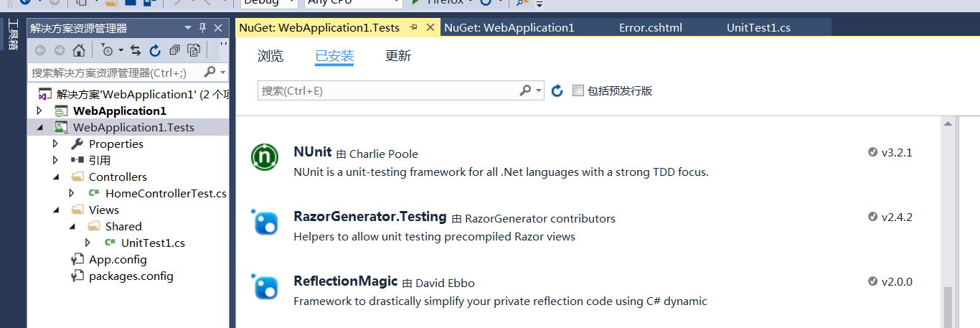Click the Home icon in Solution Explorer toolbar
The height and width of the screenshot is (328, 980).
(x=79, y=50)
